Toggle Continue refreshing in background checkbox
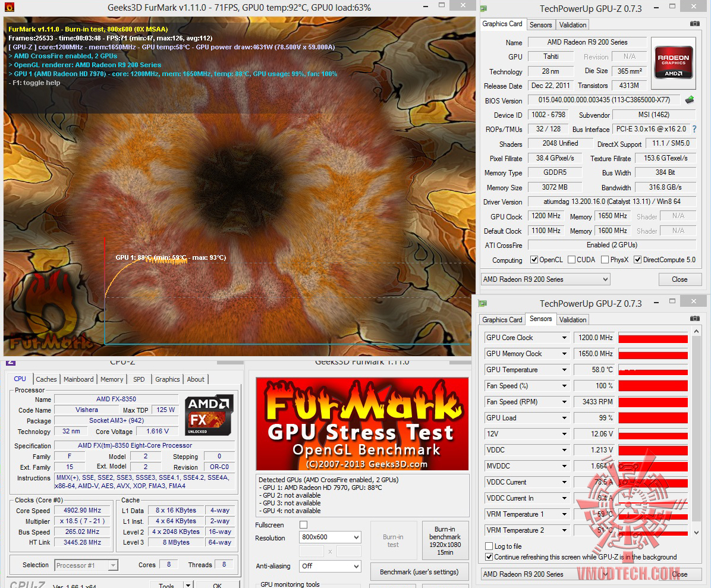 pos(489,556)
